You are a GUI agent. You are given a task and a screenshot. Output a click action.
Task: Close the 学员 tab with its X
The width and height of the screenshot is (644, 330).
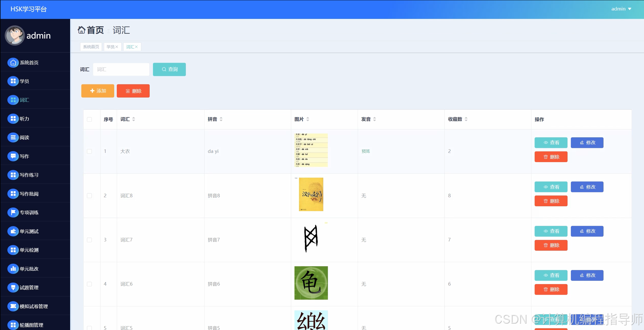tap(117, 47)
